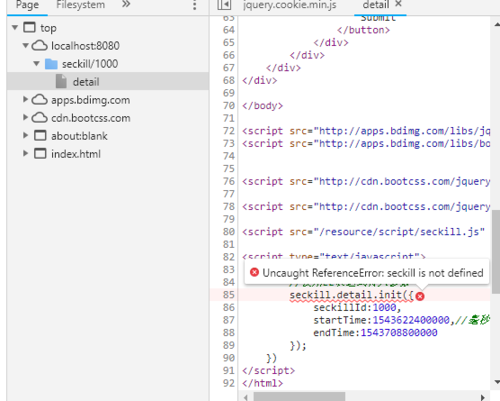The image size is (500, 401).
Task: Click the </button> tag on line 64
Action: pyautogui.click(x=363, y=30)
